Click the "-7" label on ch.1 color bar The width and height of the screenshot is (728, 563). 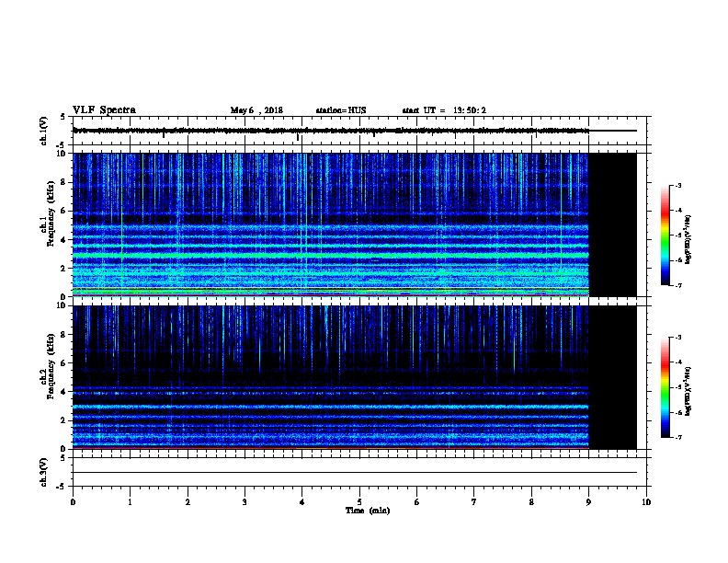[677, 285]
